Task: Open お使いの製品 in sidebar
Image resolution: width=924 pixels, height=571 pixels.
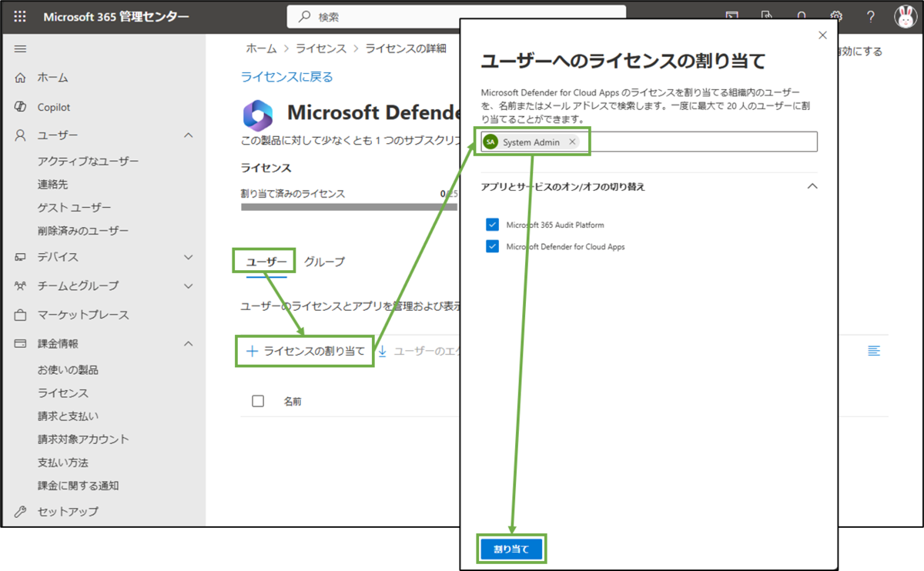Action: pos(68,370)
